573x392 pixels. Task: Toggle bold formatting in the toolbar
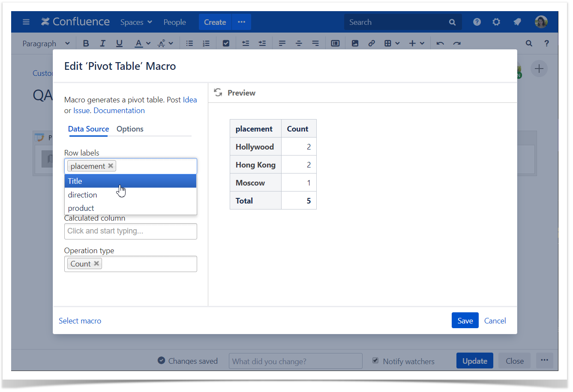coord(86,43)
